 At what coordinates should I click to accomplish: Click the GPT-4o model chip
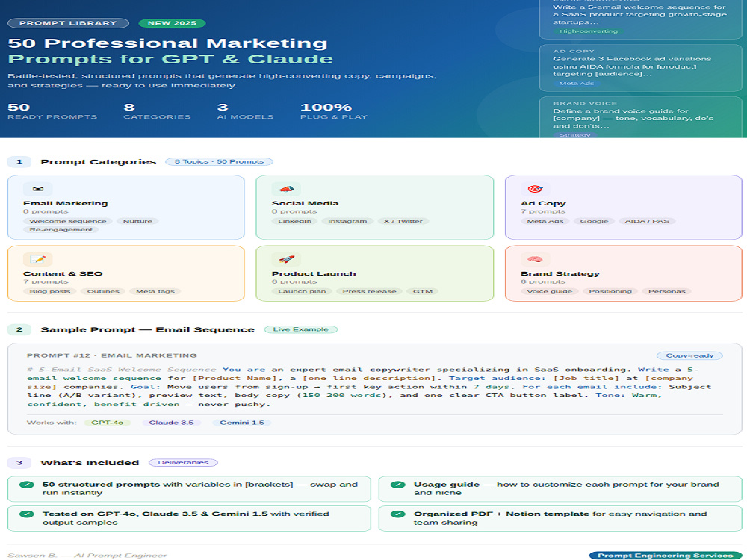(107, 423)
